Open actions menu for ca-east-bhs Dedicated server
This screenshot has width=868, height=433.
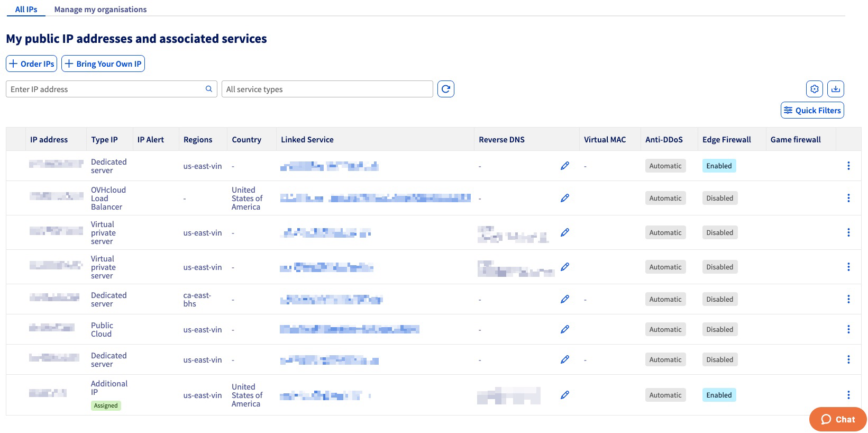point(848,299)
